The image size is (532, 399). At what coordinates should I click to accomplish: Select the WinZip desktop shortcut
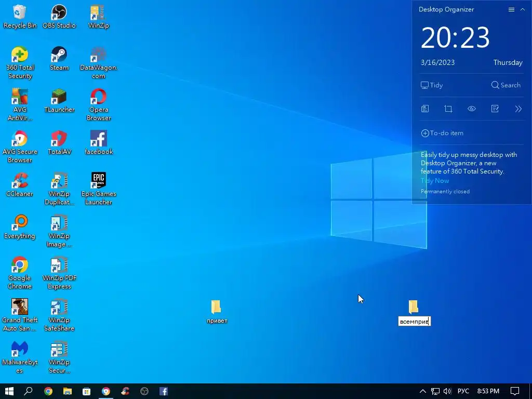click(98, 16)
